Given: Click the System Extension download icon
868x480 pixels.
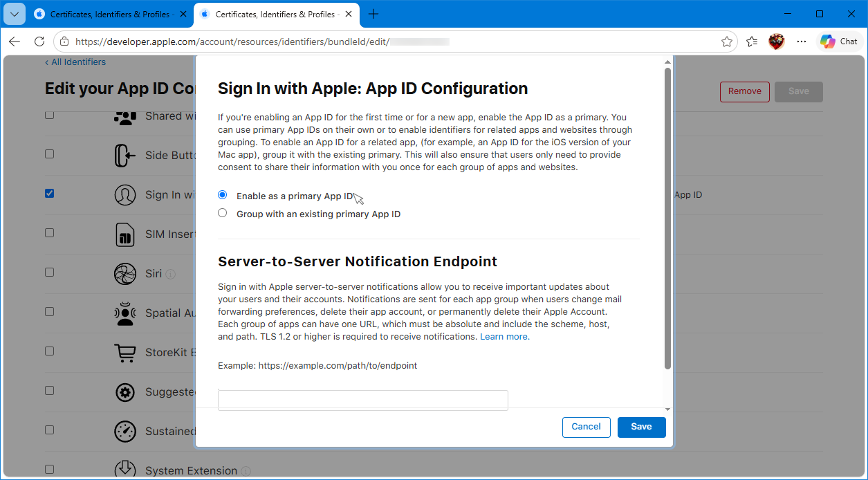Looking at the screenshot, I should coord(124,469).
